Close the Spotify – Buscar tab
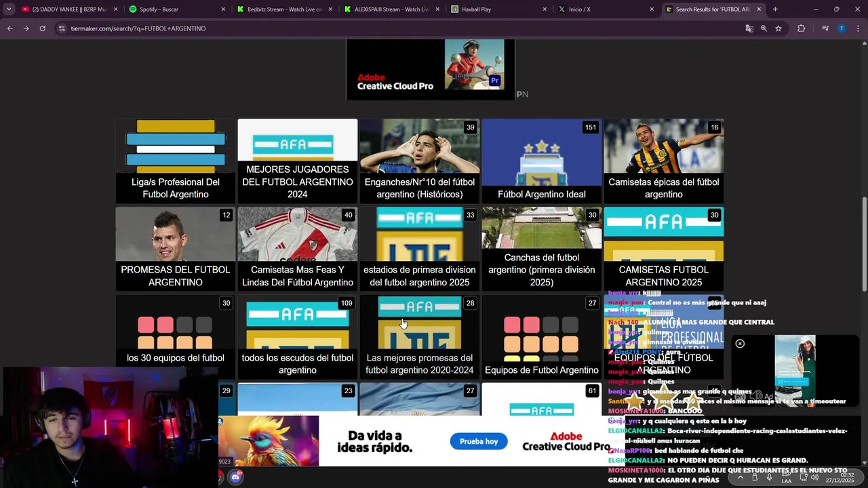This screenshot has width=868, height=488. click(x=223, y=9)
